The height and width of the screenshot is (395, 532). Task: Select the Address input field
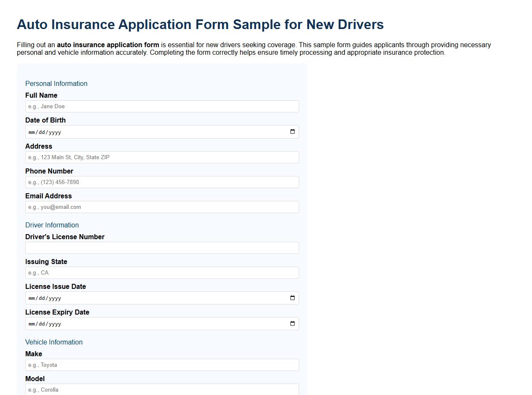[x=162, y=157]
